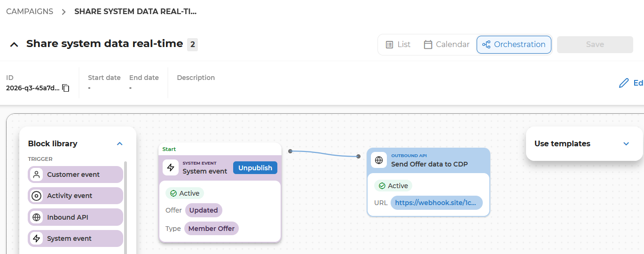Click the Customer event person icon
The image size is (644, 254).
pos(36,175)
